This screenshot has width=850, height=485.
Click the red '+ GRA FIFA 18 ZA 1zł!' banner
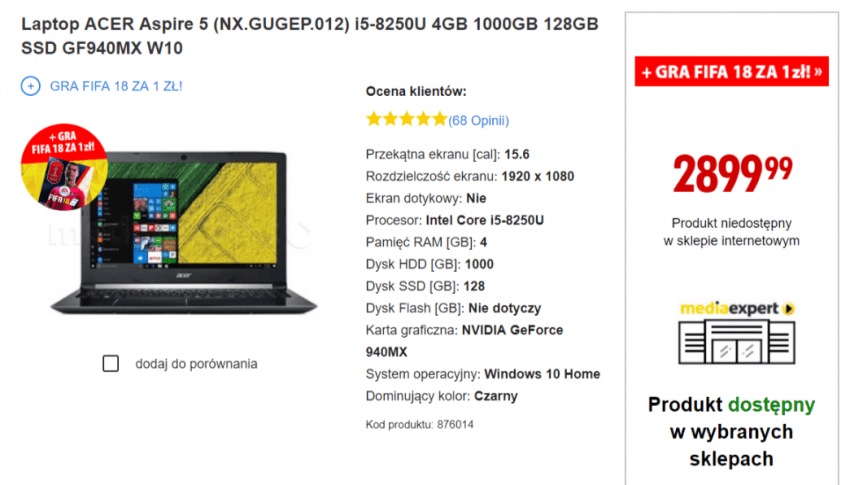click(x=732, y=71)
